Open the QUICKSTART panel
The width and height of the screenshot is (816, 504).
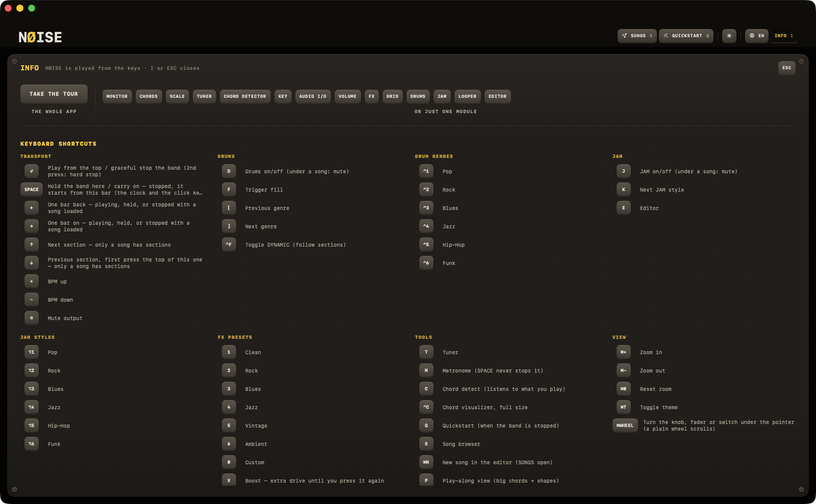[x=686, y=36]
